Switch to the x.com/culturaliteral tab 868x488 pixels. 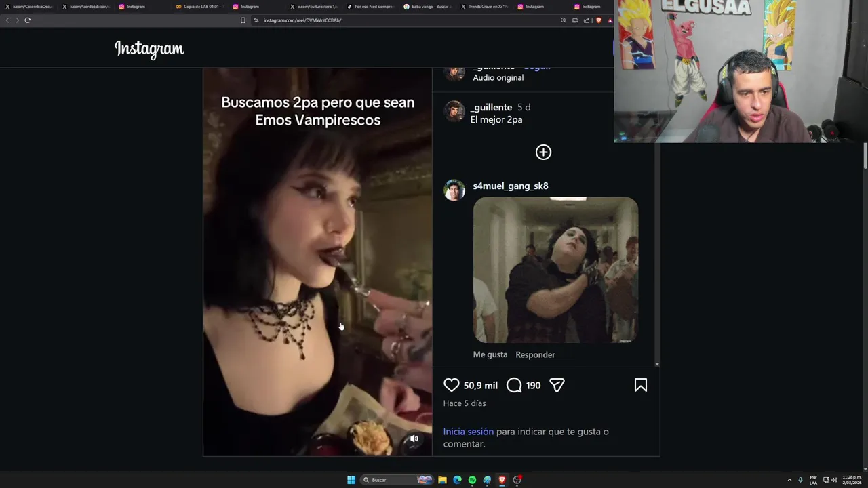coord(313,7)
